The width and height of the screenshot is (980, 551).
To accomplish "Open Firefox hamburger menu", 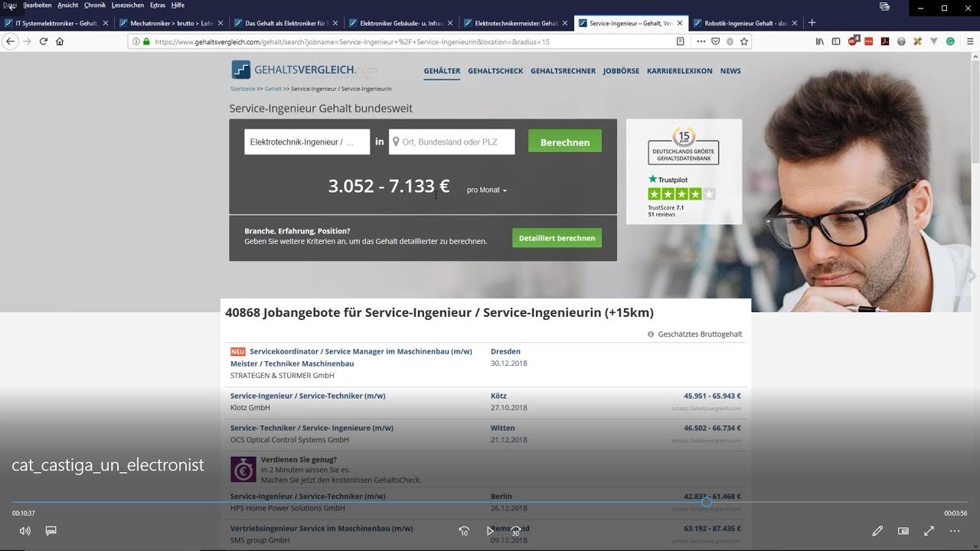I will [969, 41].
